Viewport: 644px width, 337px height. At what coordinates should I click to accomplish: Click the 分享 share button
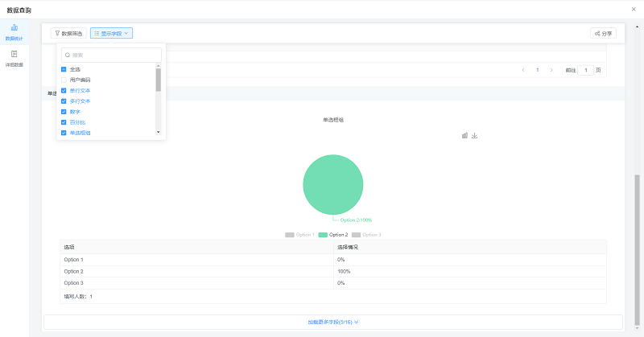coord(603,34)
